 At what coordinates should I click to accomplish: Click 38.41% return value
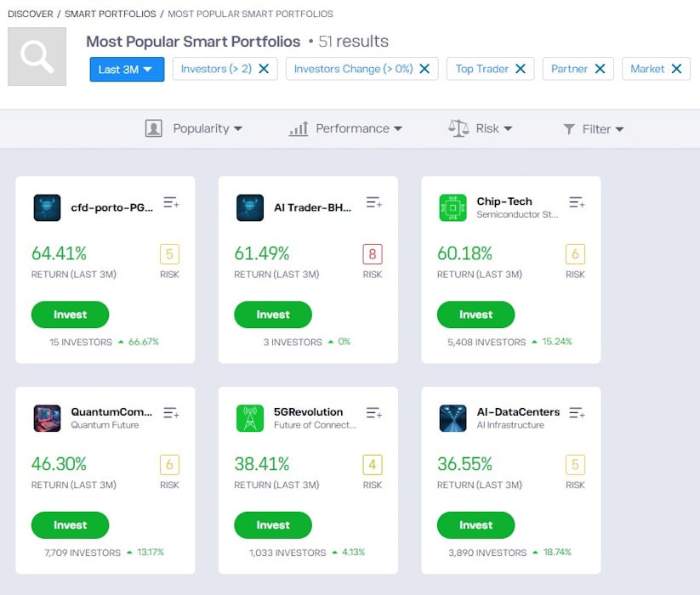click(262, 464)
